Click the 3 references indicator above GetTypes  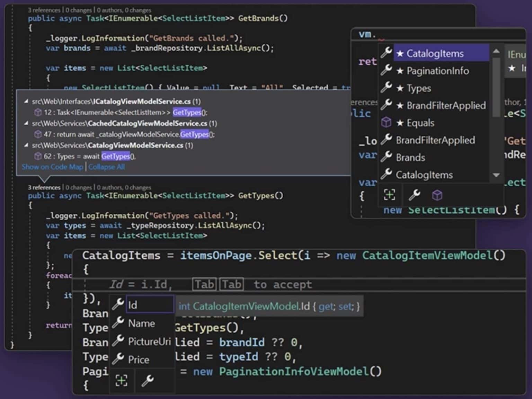(44, 187)
